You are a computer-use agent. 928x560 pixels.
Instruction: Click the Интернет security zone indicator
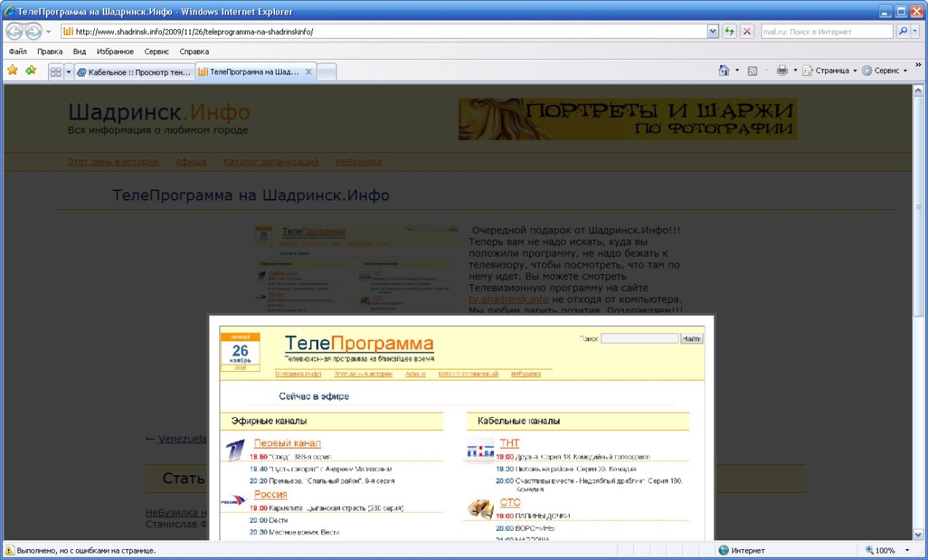point(742,551)
